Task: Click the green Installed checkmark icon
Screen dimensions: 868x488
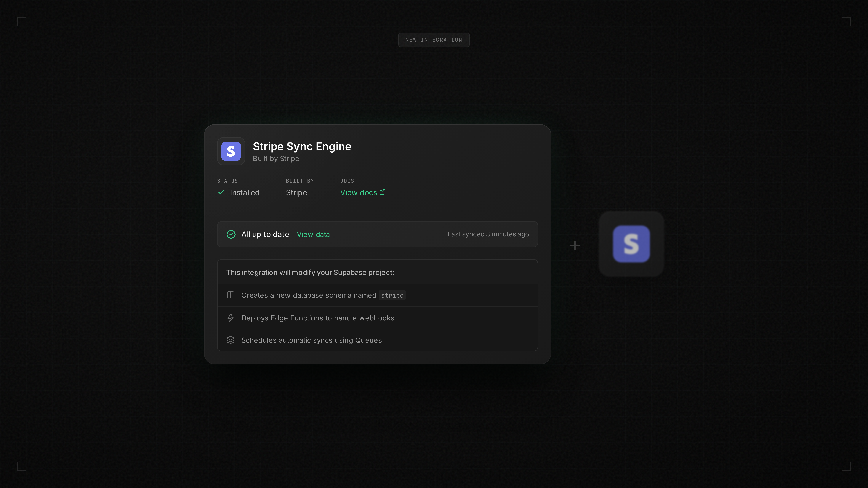Action: (221, 192)
